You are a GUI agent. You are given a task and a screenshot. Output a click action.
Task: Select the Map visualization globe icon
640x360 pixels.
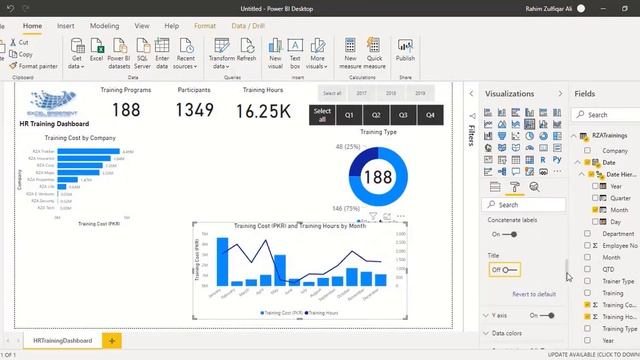488,148
